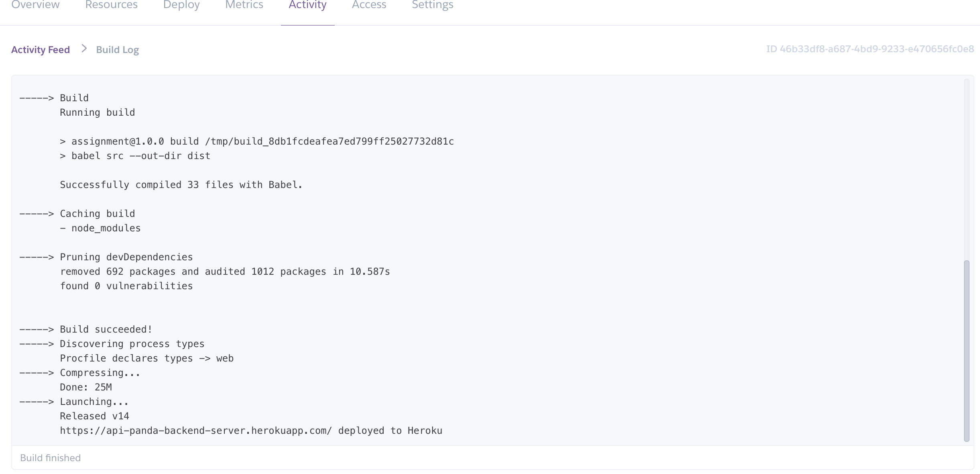Open the Activity tab
Screen dimensions: 980x474
(x=307, y=5)
